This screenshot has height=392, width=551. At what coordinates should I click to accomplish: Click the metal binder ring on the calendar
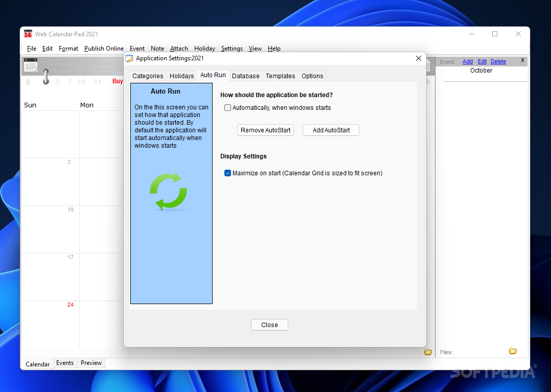pyautogui.click(x=45, y=77)
